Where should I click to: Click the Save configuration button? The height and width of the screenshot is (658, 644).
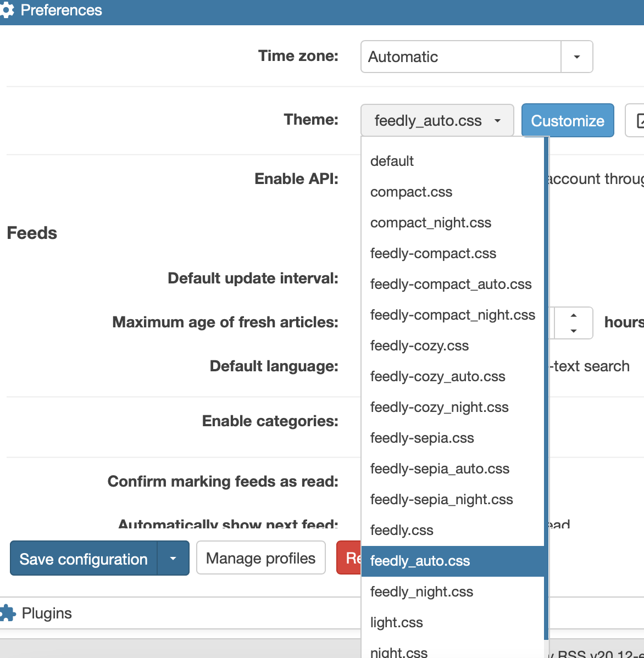[x=84, y=559]
